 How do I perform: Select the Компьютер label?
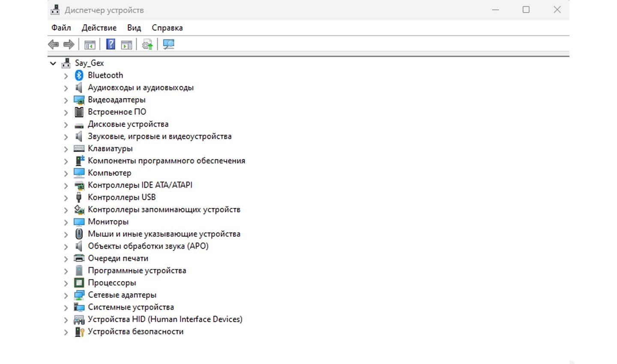(110, 173)
